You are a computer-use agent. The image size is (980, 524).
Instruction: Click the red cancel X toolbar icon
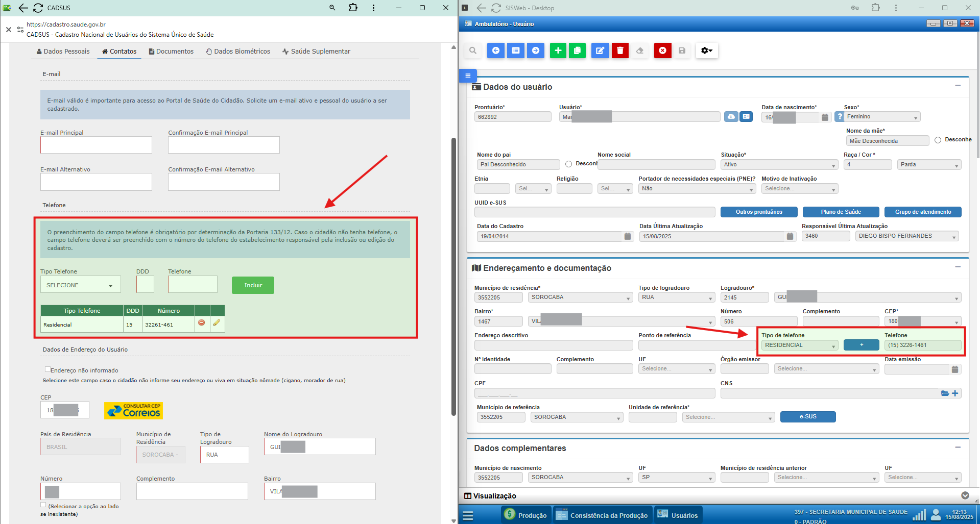(662, 51)
